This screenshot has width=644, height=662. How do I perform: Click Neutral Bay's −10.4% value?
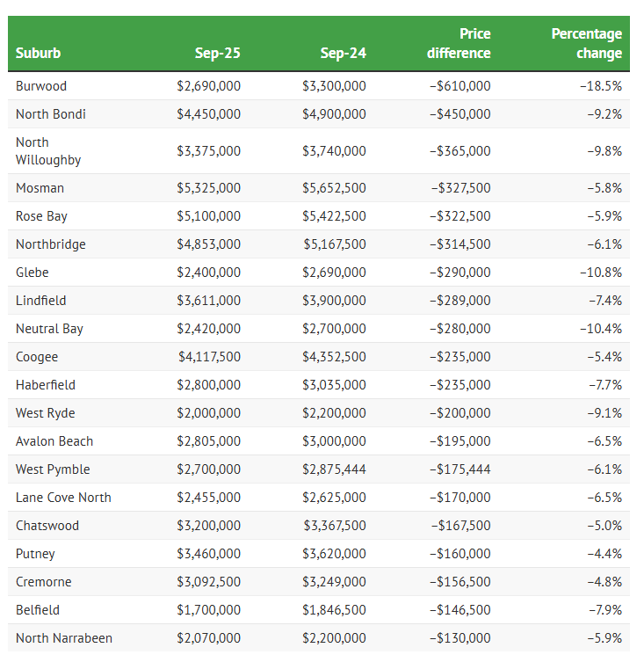(601, 329)
